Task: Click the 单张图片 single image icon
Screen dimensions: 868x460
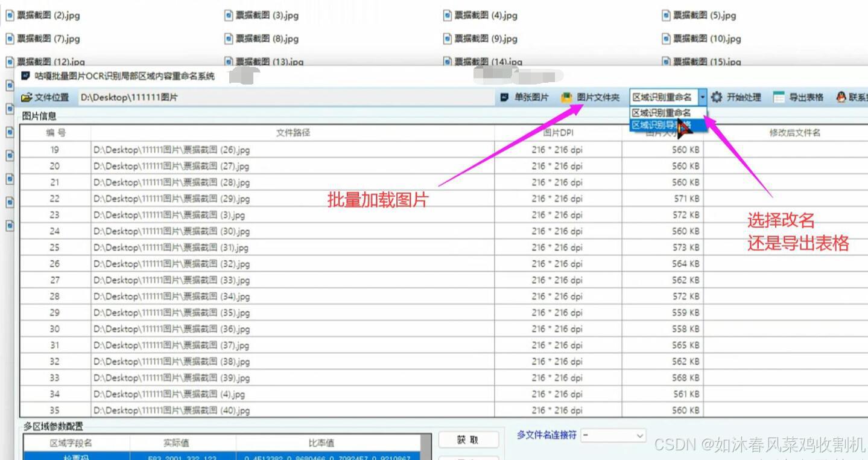Action: coord(505,97)
